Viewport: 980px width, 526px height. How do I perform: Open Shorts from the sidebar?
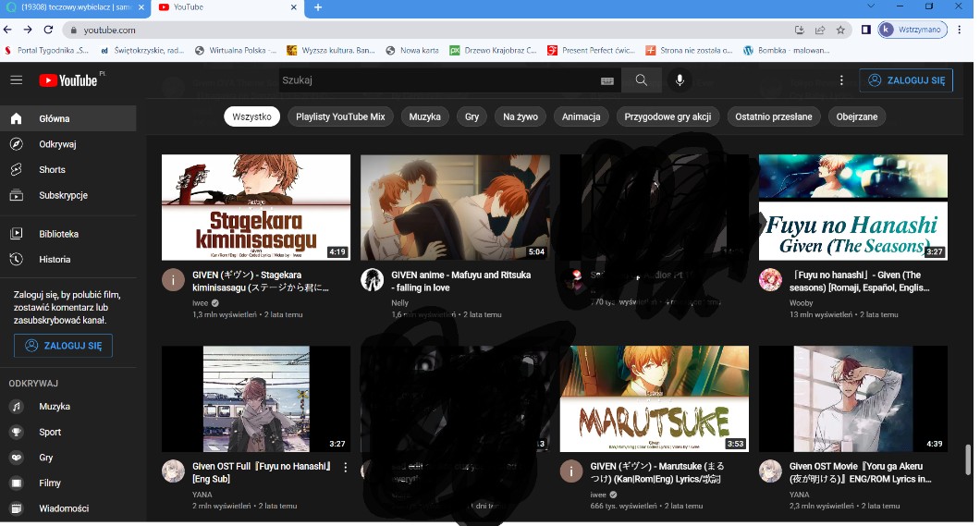[52, 170]
